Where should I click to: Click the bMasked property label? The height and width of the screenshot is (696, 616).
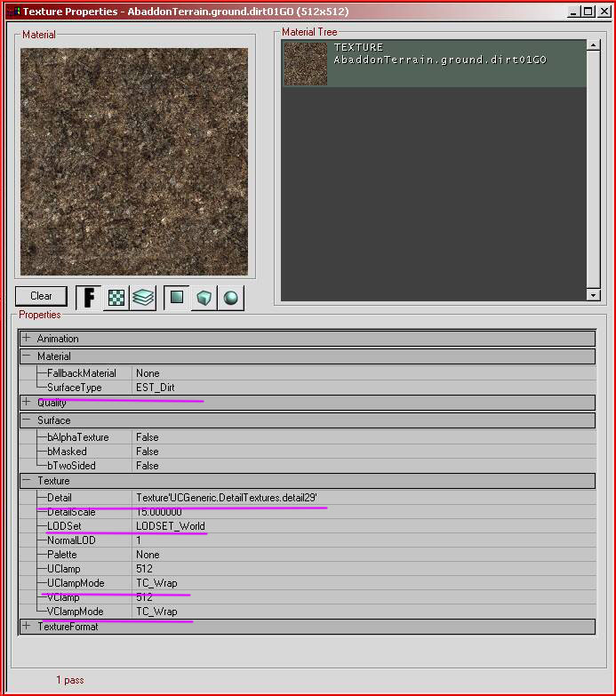pyautogui.click(x=67, y=452)
